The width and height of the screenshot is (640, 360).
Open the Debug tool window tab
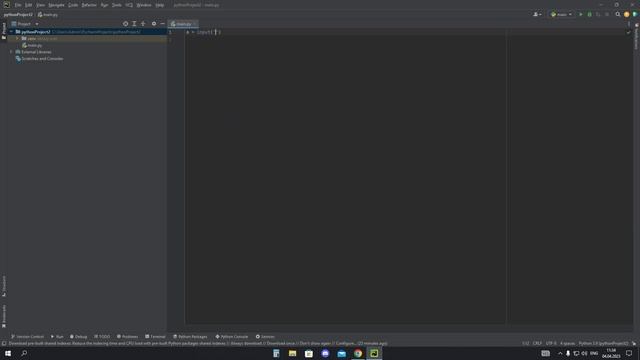click(78, 337)
